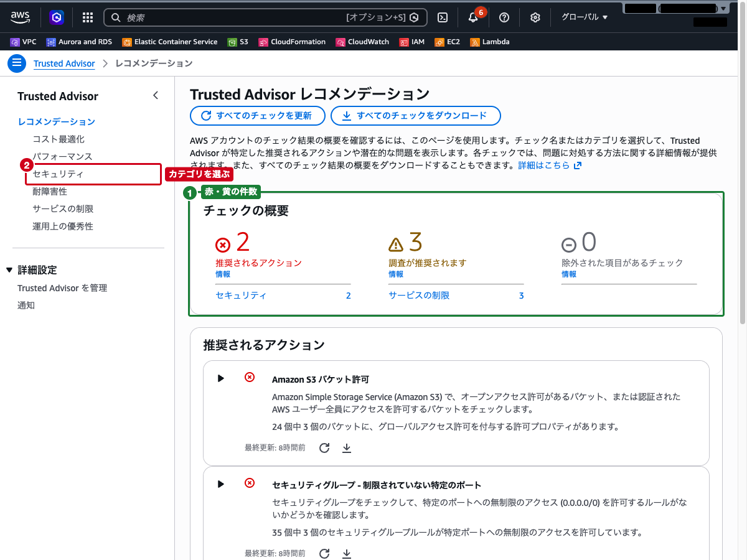747x560 pixels.
Task: Refresh the Amazon S3 bucket permissions check
Action: tap(324, 448)
